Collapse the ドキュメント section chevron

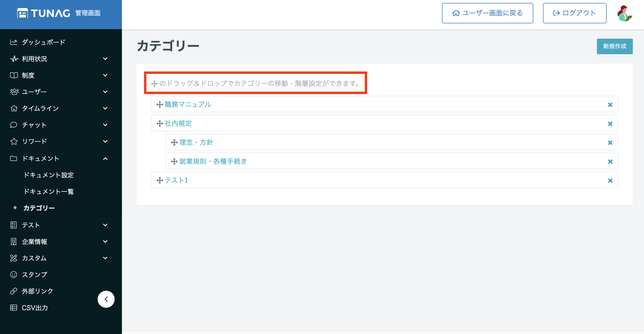(x=105, y=158)
